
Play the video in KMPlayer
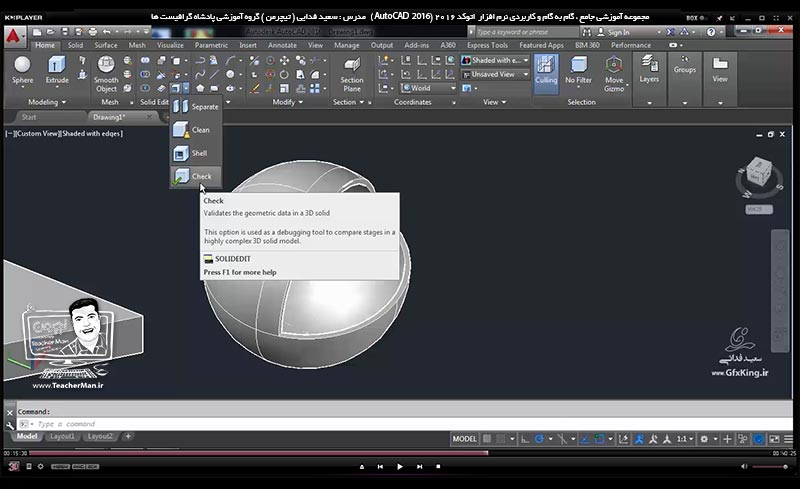point(399,467)
